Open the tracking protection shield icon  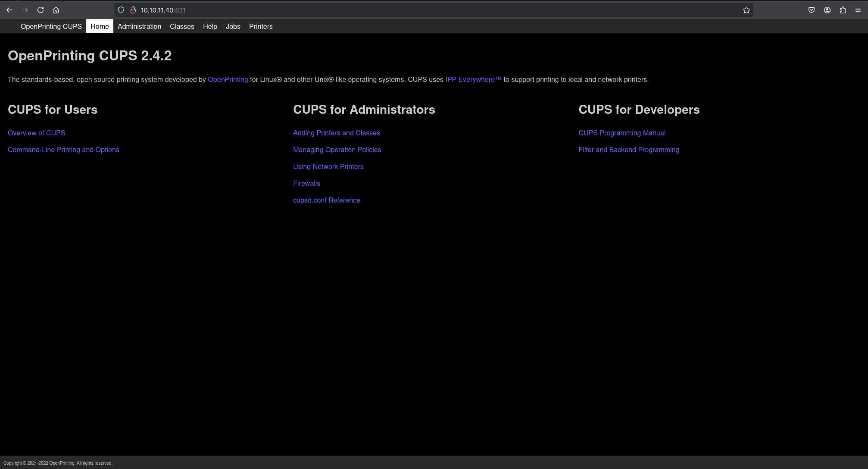click(x=121, y=10)
